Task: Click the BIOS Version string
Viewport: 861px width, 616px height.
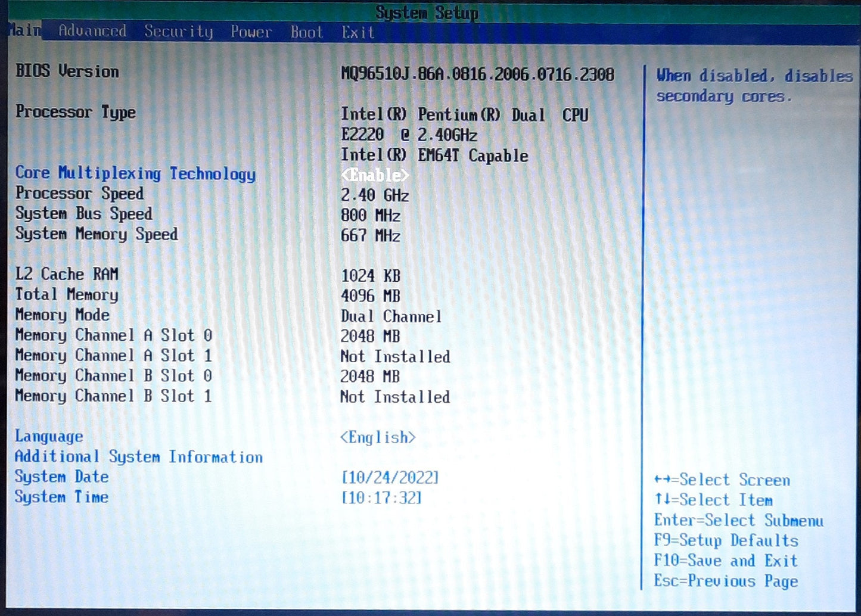Action: [x=477, y=74]
